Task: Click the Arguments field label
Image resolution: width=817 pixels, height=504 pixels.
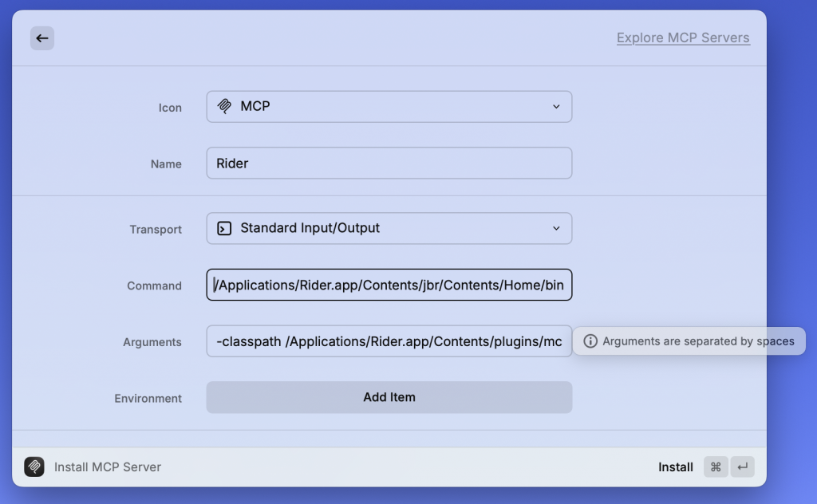Action: tap(152, 342)
